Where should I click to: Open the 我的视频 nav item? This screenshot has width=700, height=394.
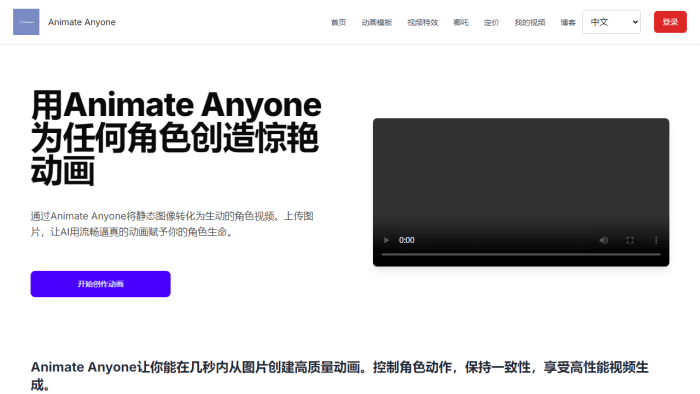pos(530,22)
